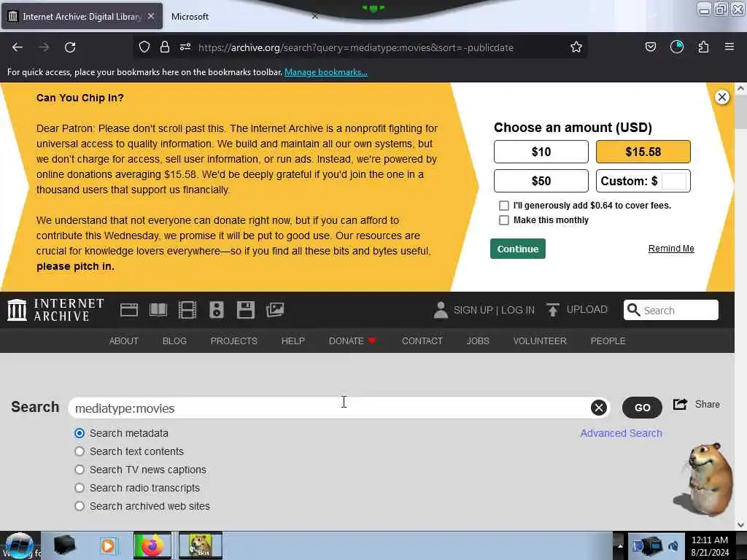Screen dimensions: 747x560
Task: Open site permissions icon in address bar
Action: point(185,47)
